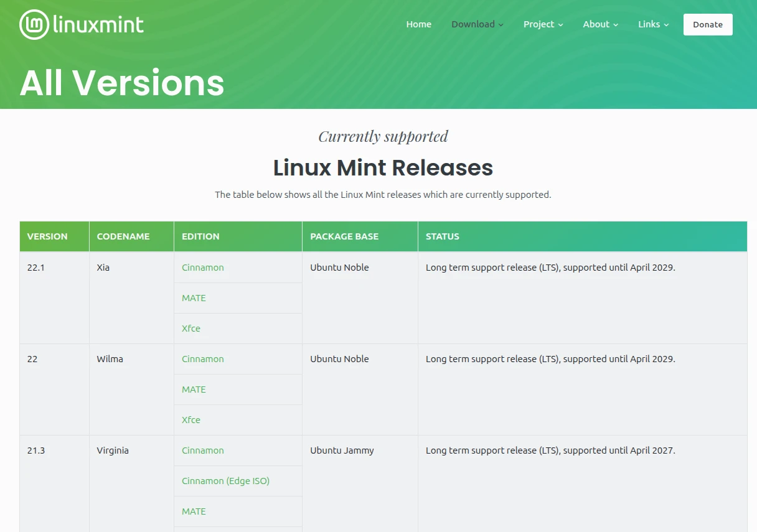Viewport: 757px width, 532px height.
Task: Open the MATE edition for version 22.1
Action: pos(194,298)
